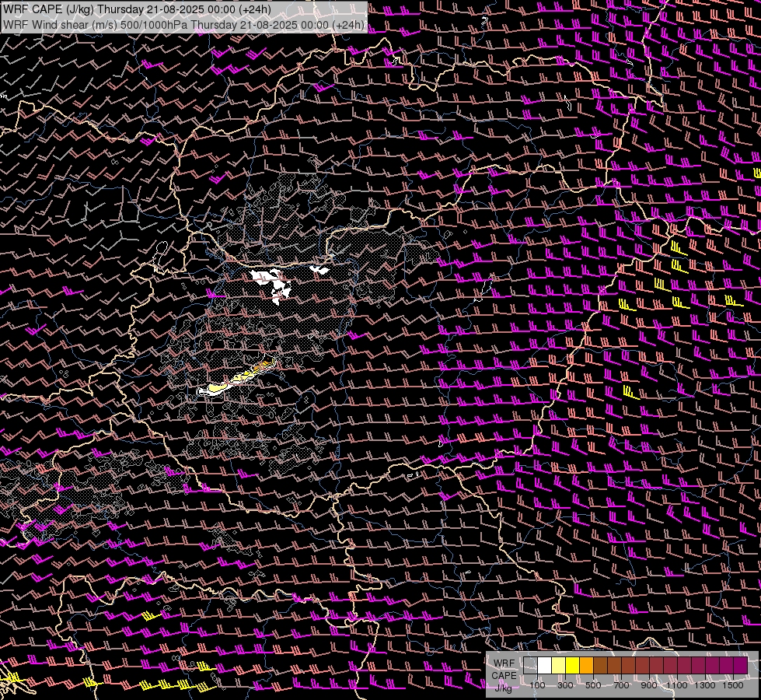The width and height of the screenshot is (761, 700).
Task: Click the legend value 1100
Action: point(676,685)
